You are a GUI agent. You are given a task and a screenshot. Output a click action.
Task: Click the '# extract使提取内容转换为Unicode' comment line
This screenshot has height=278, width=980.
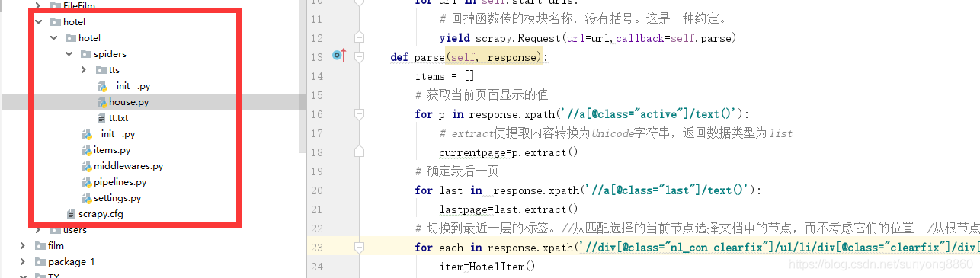coord(616,133)
